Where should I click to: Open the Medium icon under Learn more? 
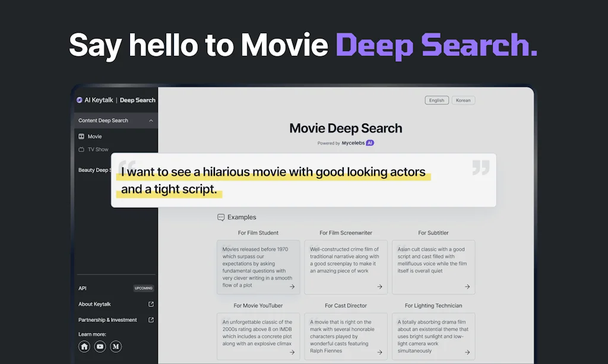click(116, 346)
